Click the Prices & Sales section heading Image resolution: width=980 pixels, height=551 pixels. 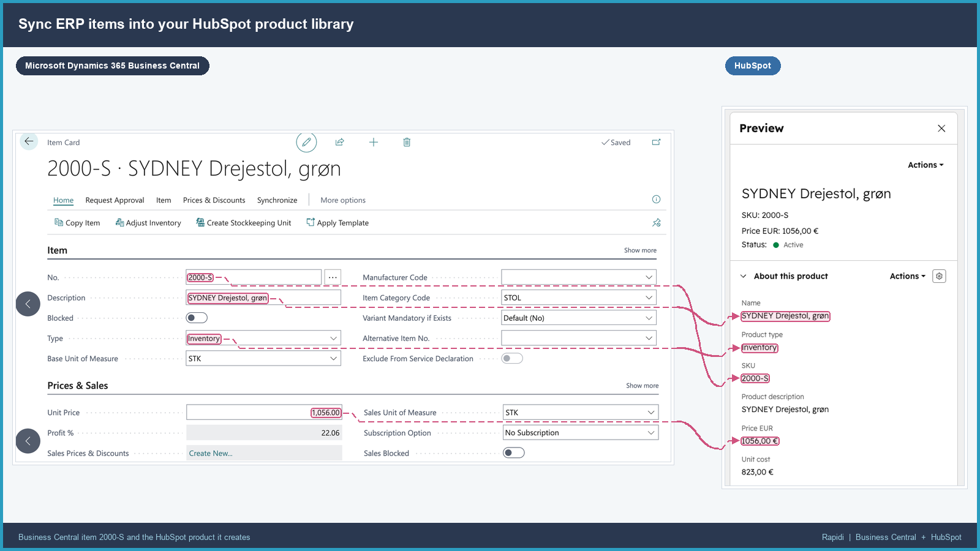[x=78, y=386]
